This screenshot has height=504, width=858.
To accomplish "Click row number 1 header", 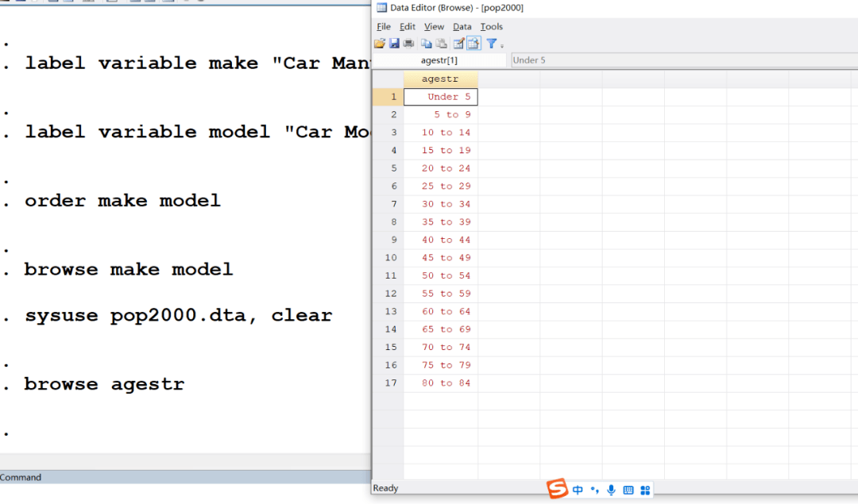I will tap(388, 97).
